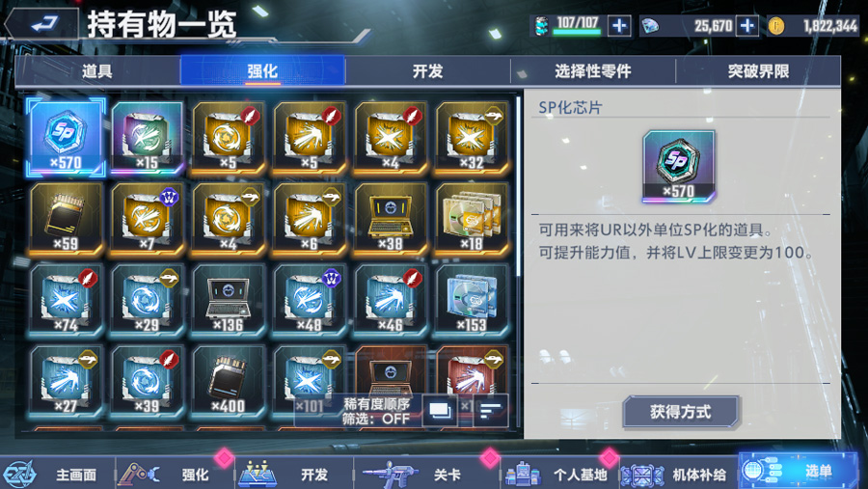This screenshot has width=868, height=489.
Task: Select the gold SD card item ×59
Action: pos(66,219)
